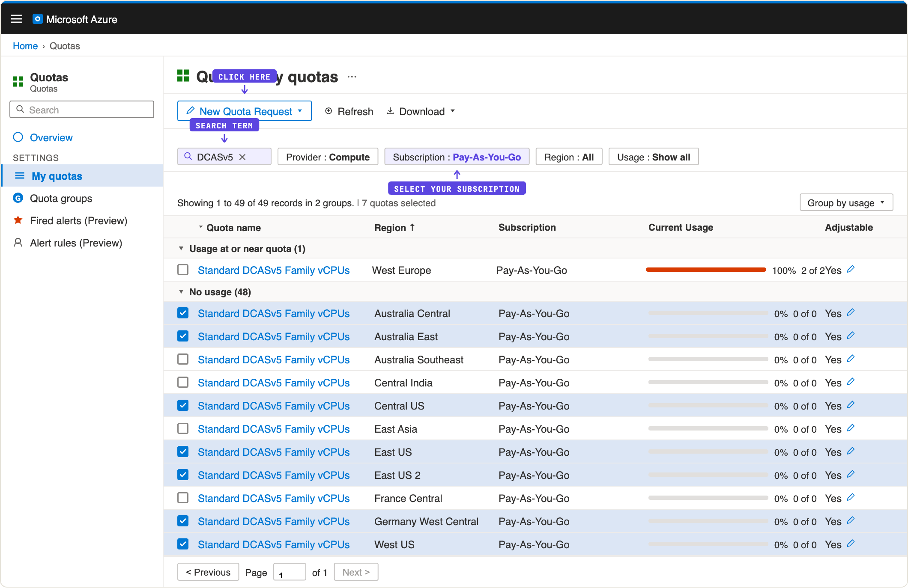Click the Previous page button
The width and height of the screenshot is (908, 588).
[208, 572]
